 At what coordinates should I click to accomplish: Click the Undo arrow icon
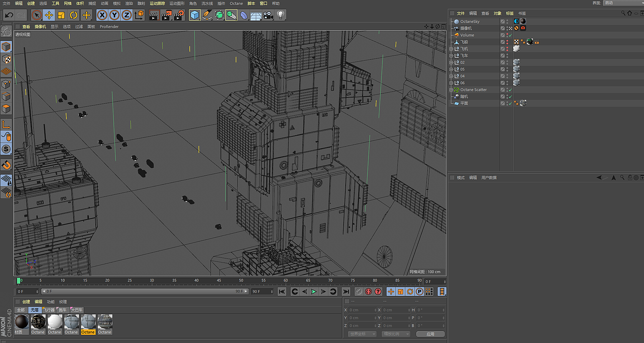[9, 15]
